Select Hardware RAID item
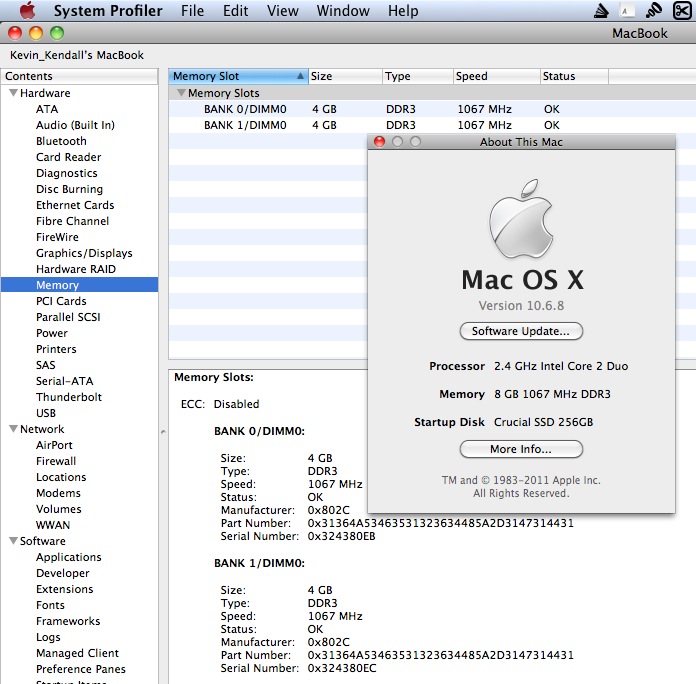 click(x=76, y=269)
